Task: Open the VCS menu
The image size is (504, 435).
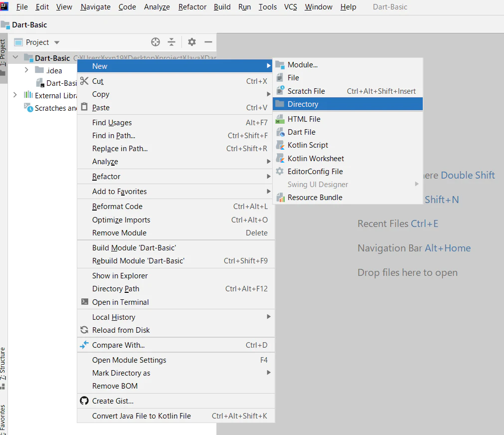Action: coord(291,7)
